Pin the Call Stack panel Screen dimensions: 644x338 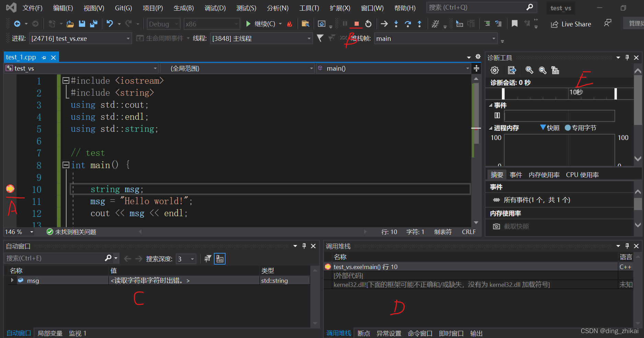click(627, 246)
